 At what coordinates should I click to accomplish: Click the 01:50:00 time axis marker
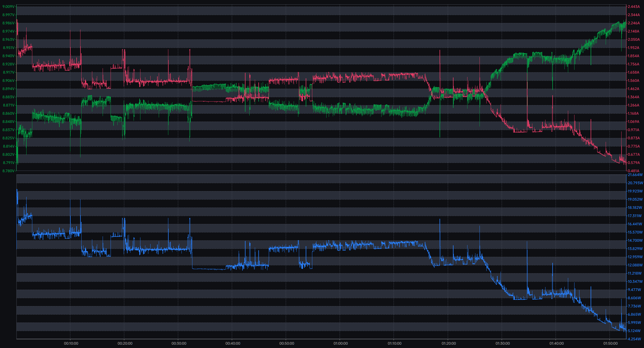point(610,343)
